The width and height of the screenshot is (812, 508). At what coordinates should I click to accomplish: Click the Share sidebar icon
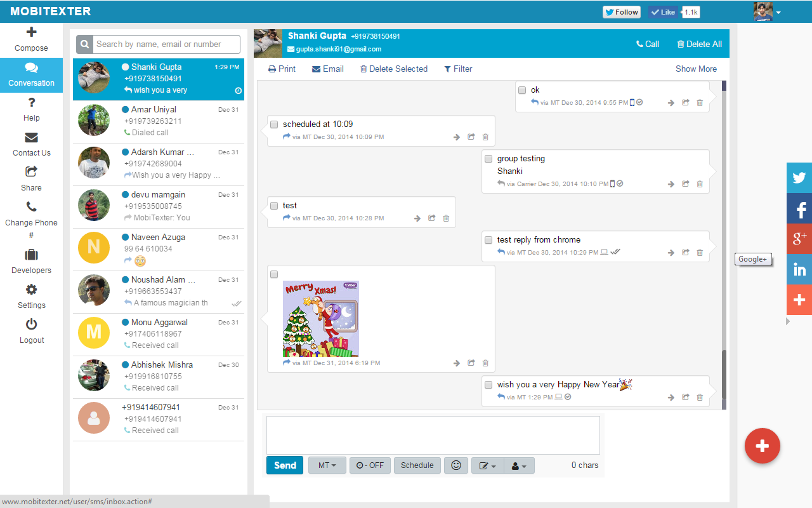coord(31,171)
